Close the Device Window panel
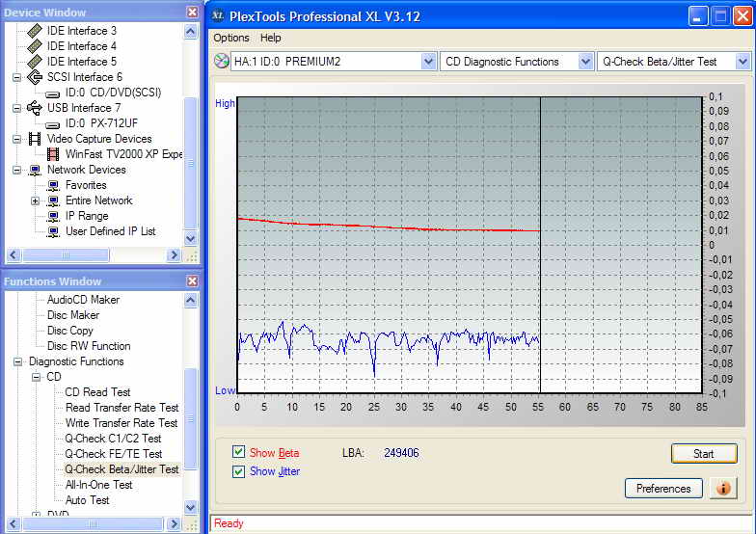The width and height of the screenshot is (756, 534). pyautogui.click(x=193, y=12)
